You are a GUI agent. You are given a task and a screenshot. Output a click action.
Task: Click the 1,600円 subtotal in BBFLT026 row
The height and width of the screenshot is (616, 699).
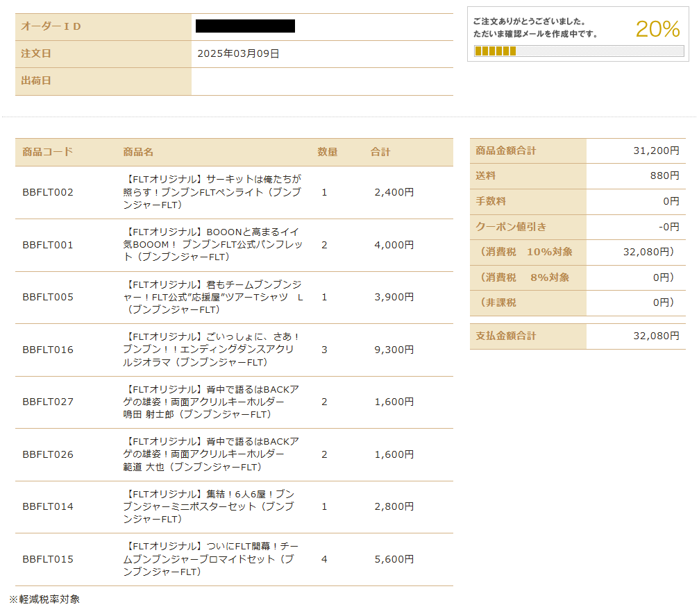[394, 454]
